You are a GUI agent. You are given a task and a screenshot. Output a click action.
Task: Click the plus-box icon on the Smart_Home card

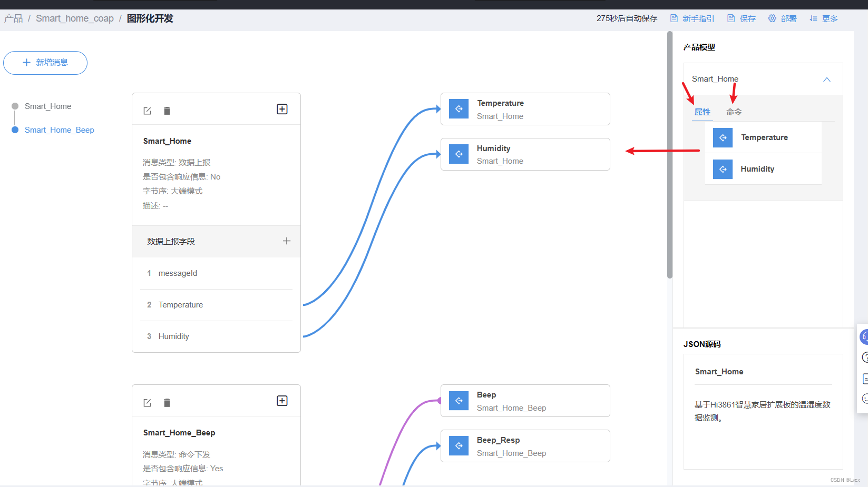(x=282, y=109)
